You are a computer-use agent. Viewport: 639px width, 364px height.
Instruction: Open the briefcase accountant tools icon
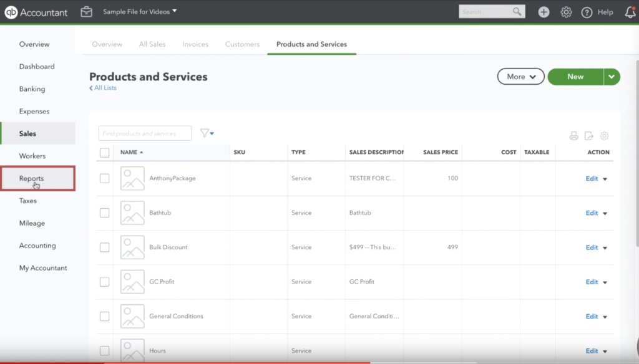click(x=87, y=12)
